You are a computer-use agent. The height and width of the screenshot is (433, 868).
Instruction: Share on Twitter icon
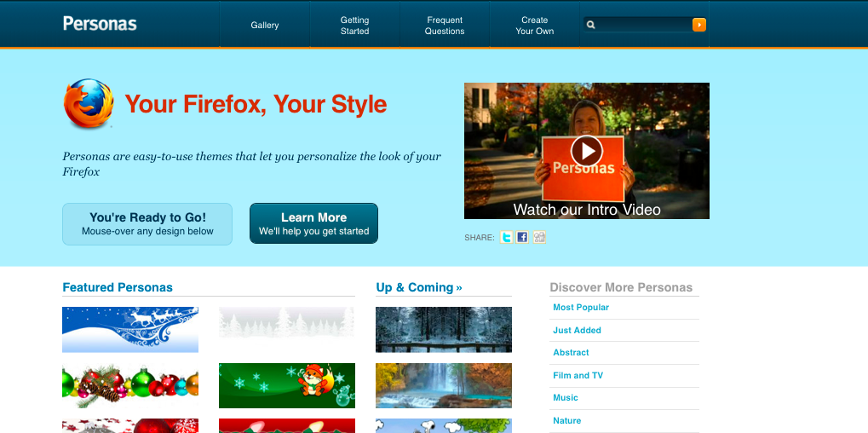point(507,238)
